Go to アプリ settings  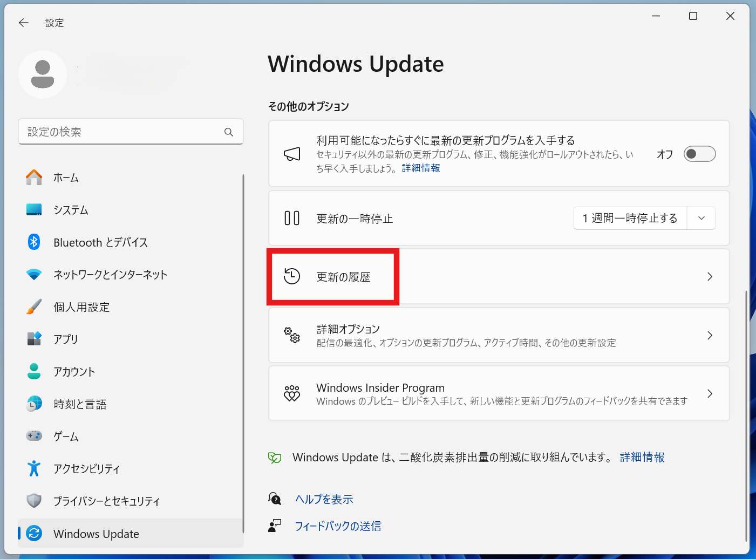click(x=131, y=339)
